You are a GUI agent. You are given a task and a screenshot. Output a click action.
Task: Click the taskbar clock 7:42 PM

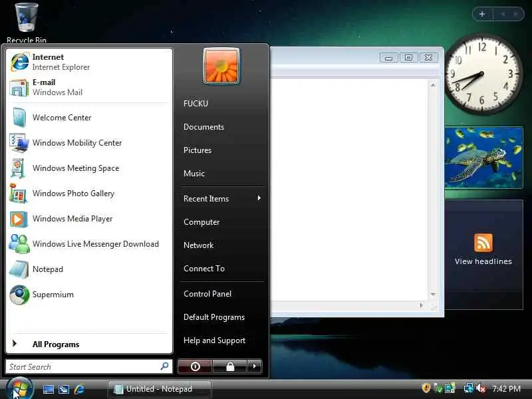click(506, 388)
